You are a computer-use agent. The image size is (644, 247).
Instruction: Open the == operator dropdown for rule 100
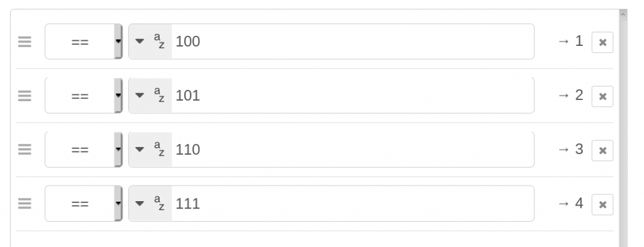coord(84,41)
